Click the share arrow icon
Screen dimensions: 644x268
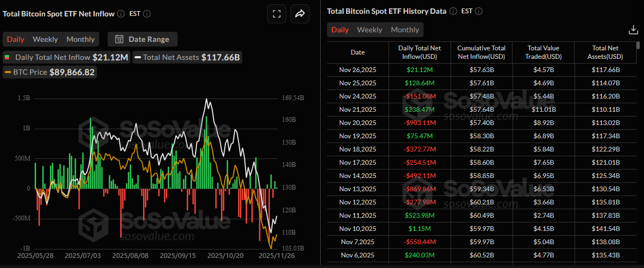299,14
